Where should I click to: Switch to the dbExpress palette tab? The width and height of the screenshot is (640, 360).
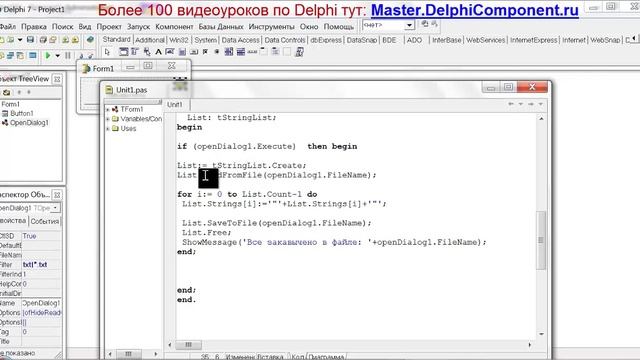point(326,40)
